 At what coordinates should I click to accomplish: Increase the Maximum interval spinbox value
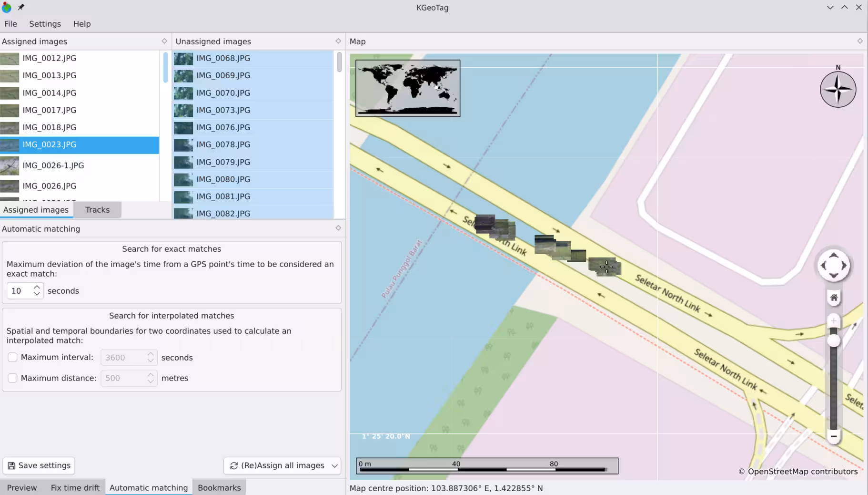(x=151, y=354)
